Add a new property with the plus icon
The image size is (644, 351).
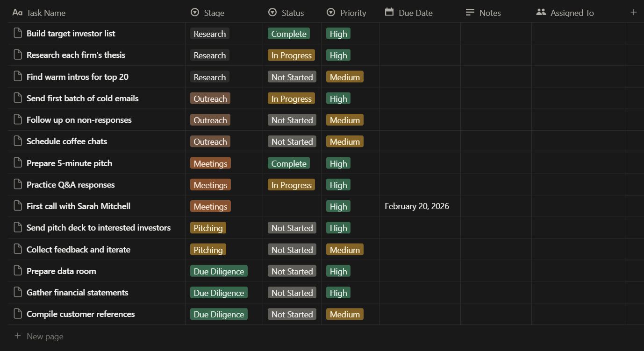(x=634, y=13)
